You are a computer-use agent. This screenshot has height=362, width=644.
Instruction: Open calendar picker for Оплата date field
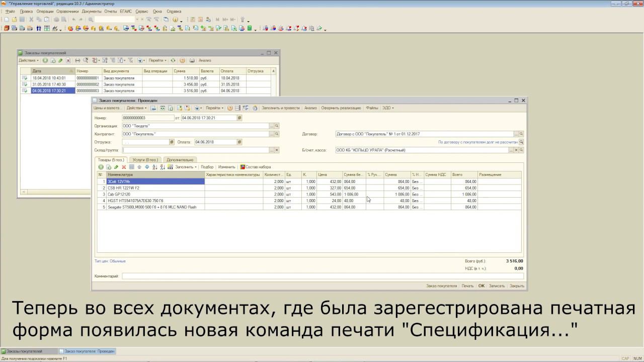pyautogui.click(x=239, y=142)
